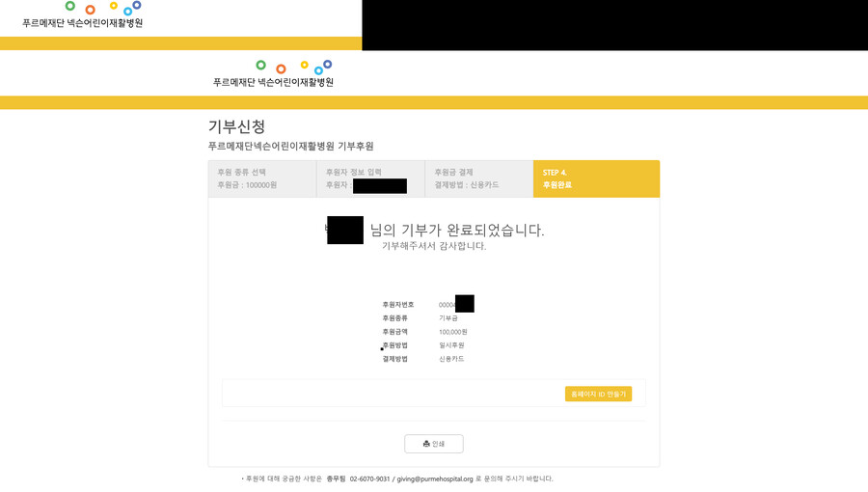Viewport: 868px width, 492px height.
Task: Click the 기부해주셔서 감사합니다 message
Action: 434,246
